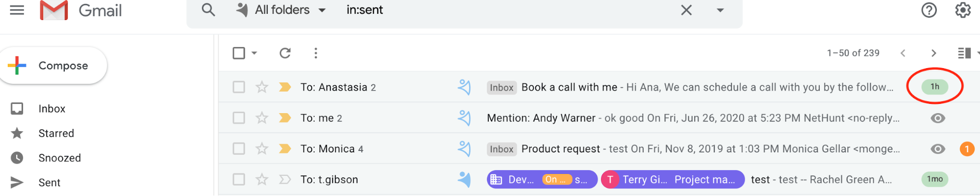The width and height of the screenshot is (980, 196).
Task: Open the three-dot More options menu
Action: (316, 53)
